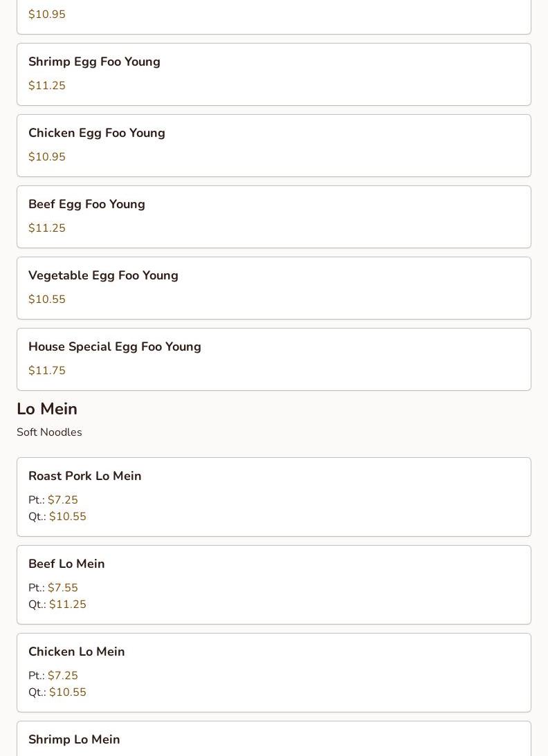Click the $11.75 House Special price

tap(47, 371)
